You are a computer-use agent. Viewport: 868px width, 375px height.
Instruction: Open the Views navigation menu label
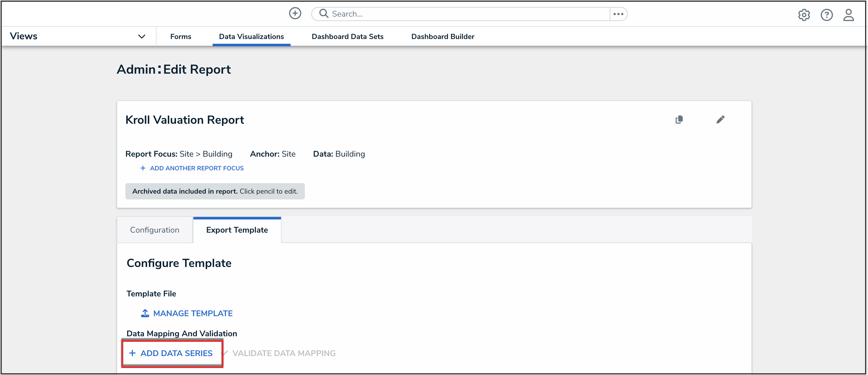click(x=24, y=36)
